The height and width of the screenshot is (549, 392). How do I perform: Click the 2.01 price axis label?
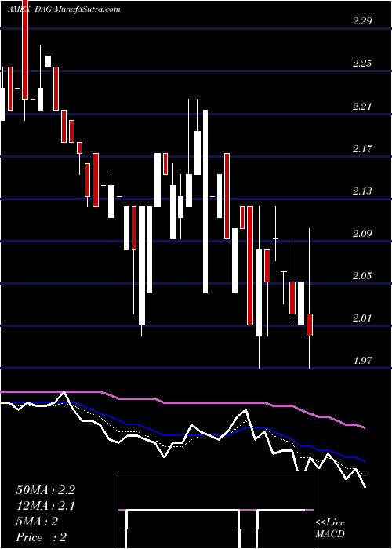click(x=362, y=318)
